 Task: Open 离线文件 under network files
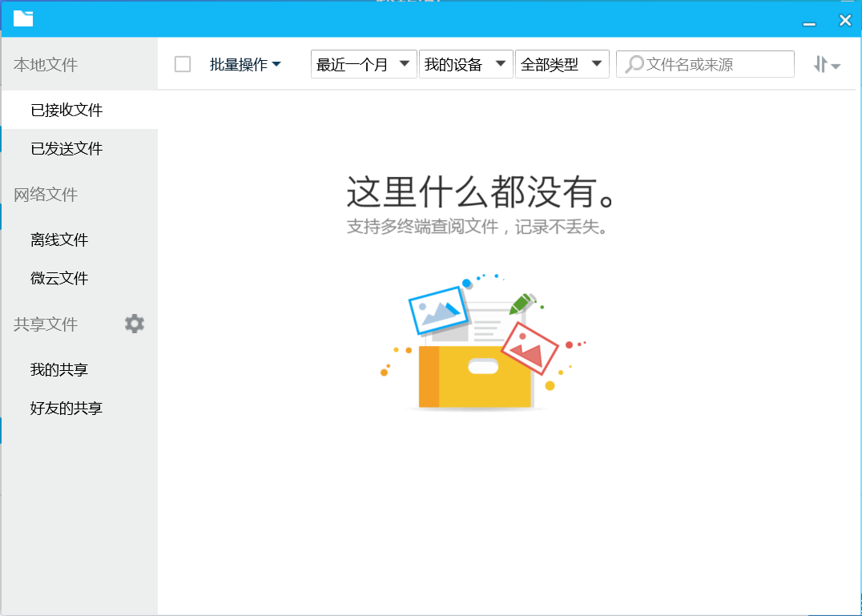click(x=59, y=240)
